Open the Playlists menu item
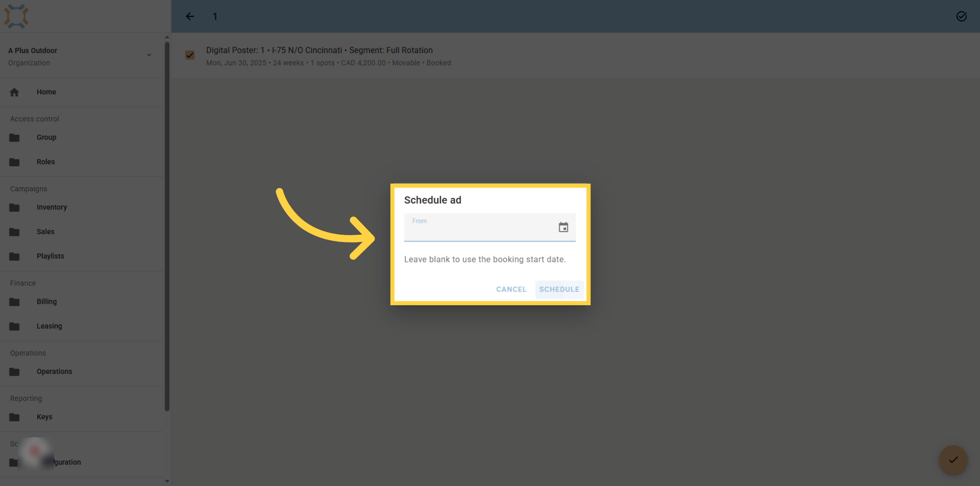 point(82,256)
